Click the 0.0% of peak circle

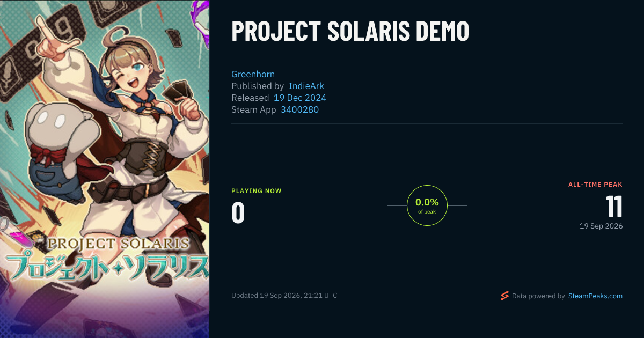(x=427, y=205)
